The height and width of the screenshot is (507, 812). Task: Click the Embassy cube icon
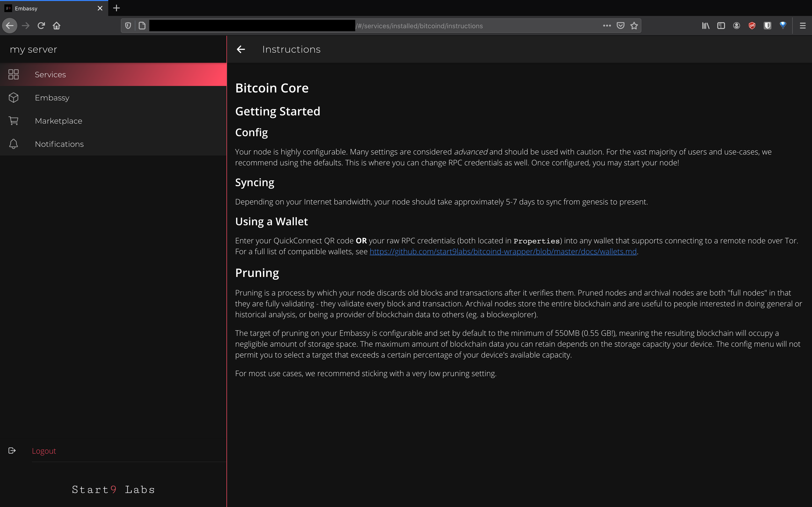click(14, 98)
